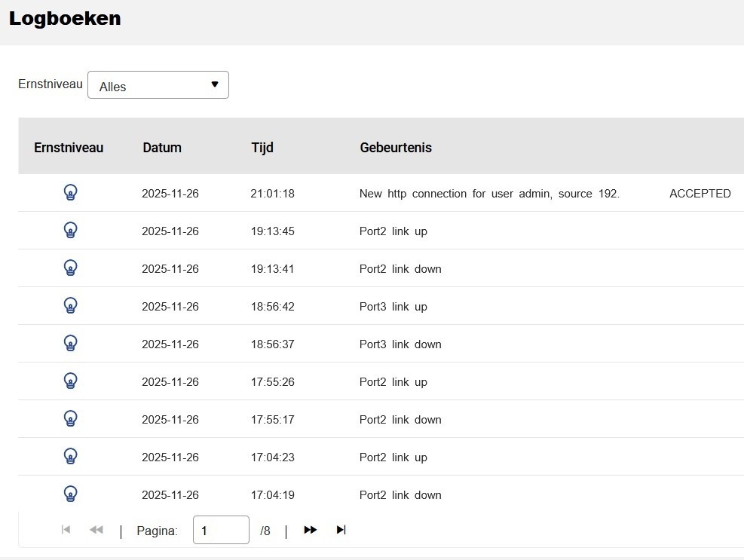Go to the previous page with the double-arrow icon
The image size is (744, 560).
tap(96, 530)
